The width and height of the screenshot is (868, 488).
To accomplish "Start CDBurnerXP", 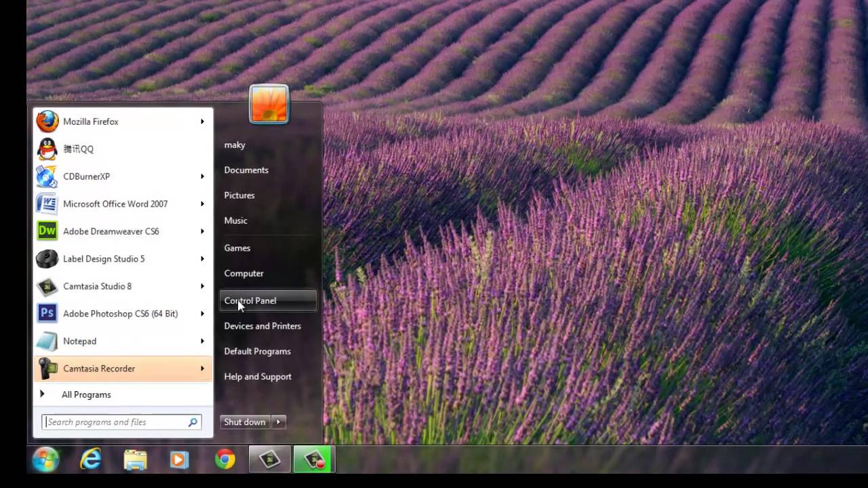I will pos(86,176).
